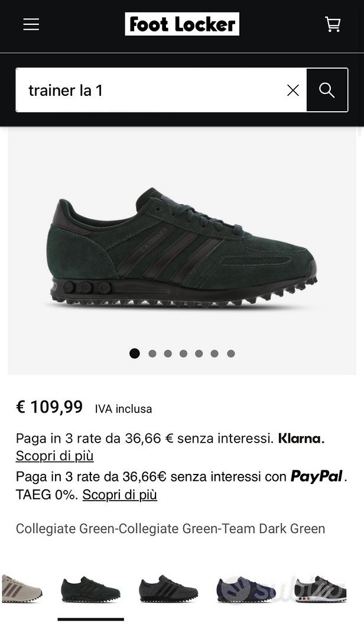The width and height of the screenshot is (364, 639).
Task: Choose the black shoe color variant
Action: point(168,589)
